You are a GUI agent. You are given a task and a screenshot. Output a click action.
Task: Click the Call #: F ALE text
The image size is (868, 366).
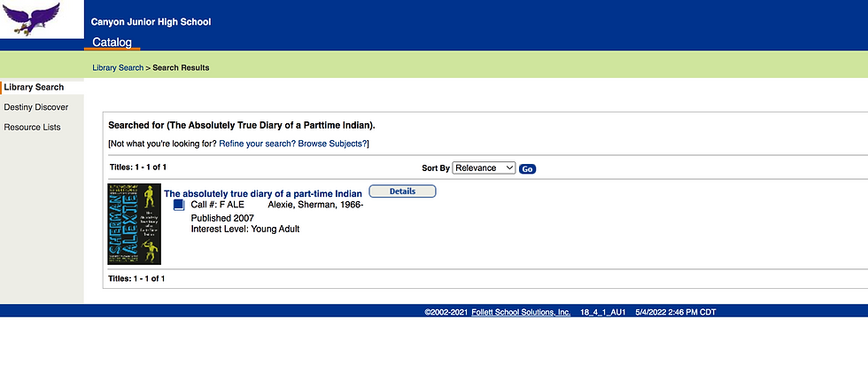(x=218, y=205)
